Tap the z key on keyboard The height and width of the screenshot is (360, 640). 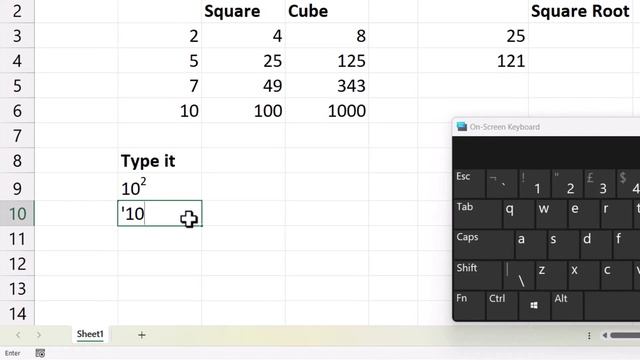click(x=551, y=275)
